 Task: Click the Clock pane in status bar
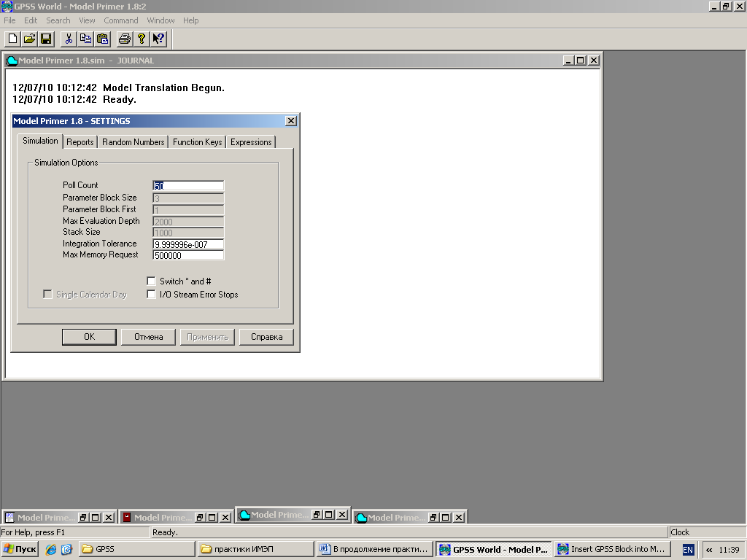coord(708,532)
